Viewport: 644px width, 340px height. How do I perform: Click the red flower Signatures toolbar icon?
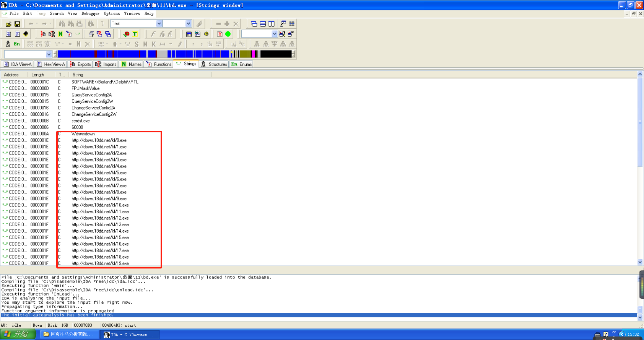coord(127,34)
